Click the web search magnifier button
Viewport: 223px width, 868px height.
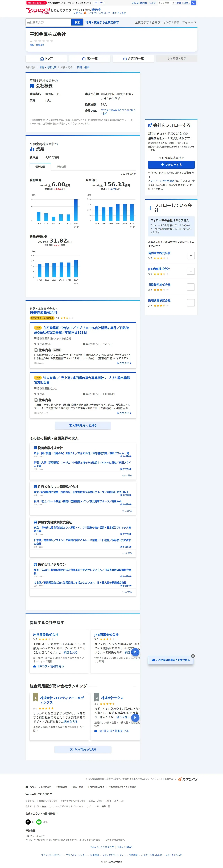[194, 3]
